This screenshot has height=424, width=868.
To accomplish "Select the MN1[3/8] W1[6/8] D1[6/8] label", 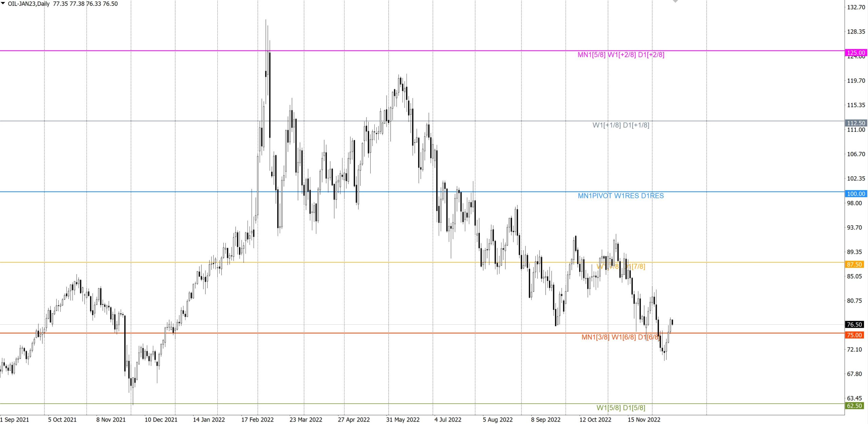I will tap(620, 337).
